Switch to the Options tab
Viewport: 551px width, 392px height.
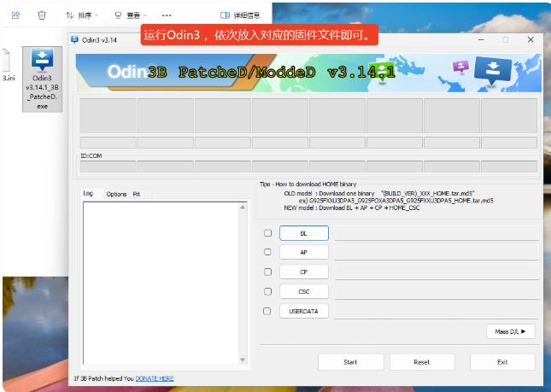point(116,194)
